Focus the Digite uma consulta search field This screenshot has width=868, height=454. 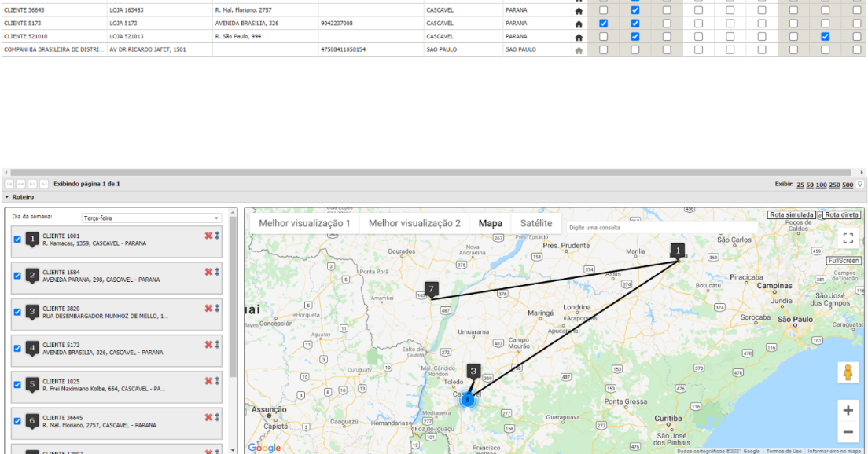coord(662,227)
